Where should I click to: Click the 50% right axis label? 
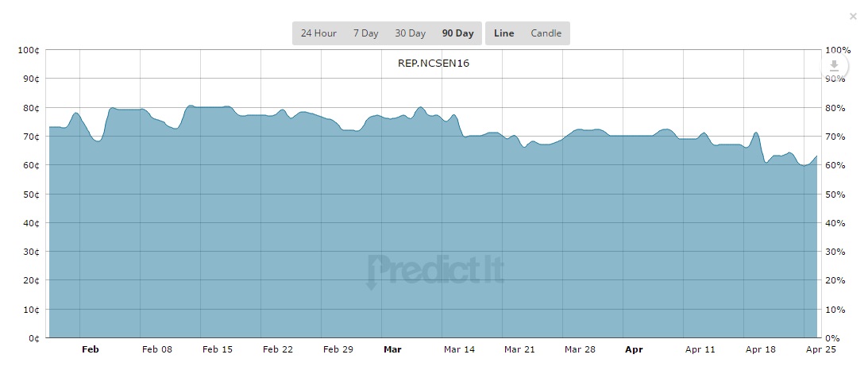click(x=837, y=194)
